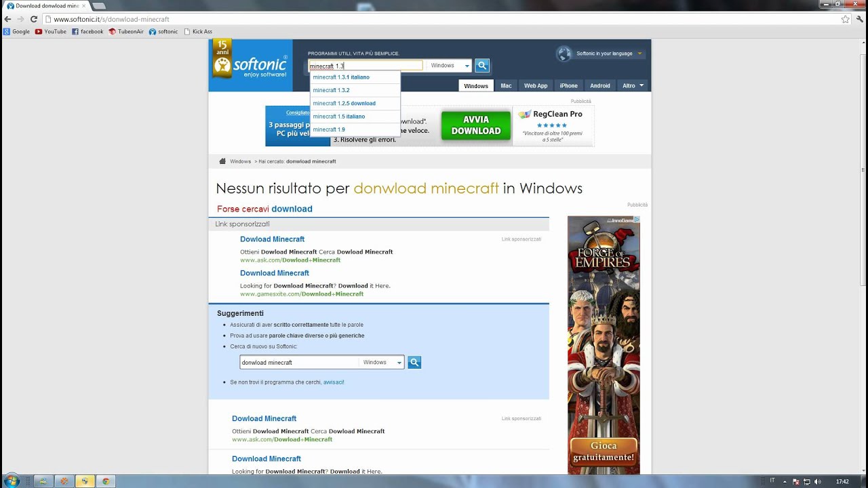Click the browser forward arrow
This screenshot has height=488, width=868.
20,19
